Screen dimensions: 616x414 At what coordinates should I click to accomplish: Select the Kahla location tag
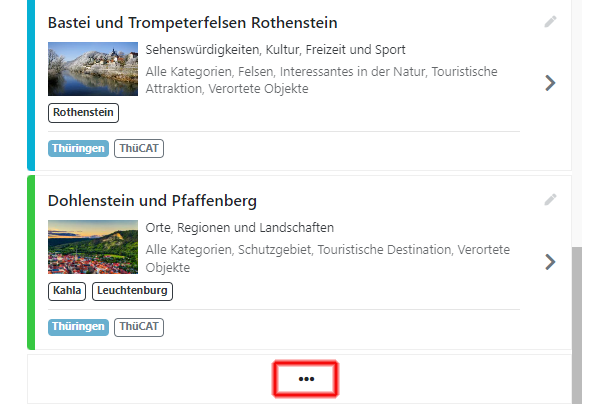(x=67, y=291)
